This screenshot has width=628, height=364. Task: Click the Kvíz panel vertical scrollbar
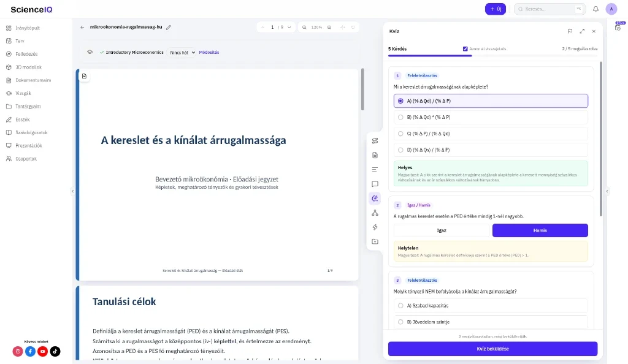601,139
